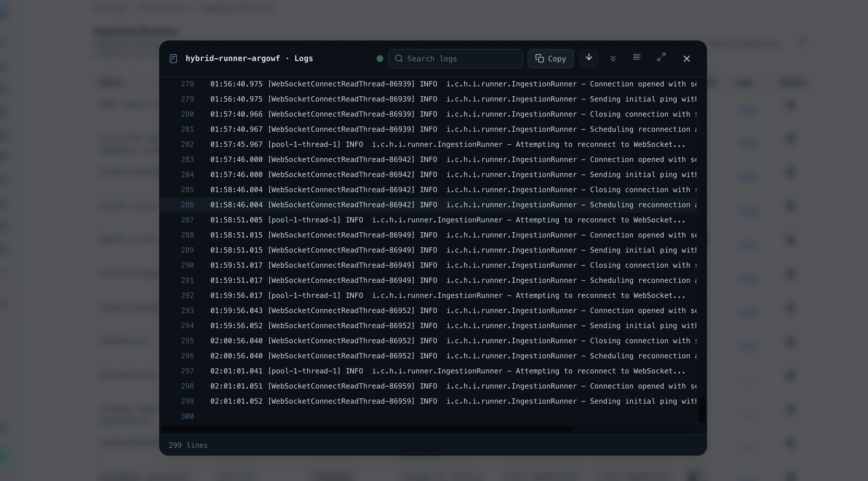This screenshot has height=481, width=868.
Task: Close the hybrid-runner-argowf logs dialog
Action: pos(687,59)
